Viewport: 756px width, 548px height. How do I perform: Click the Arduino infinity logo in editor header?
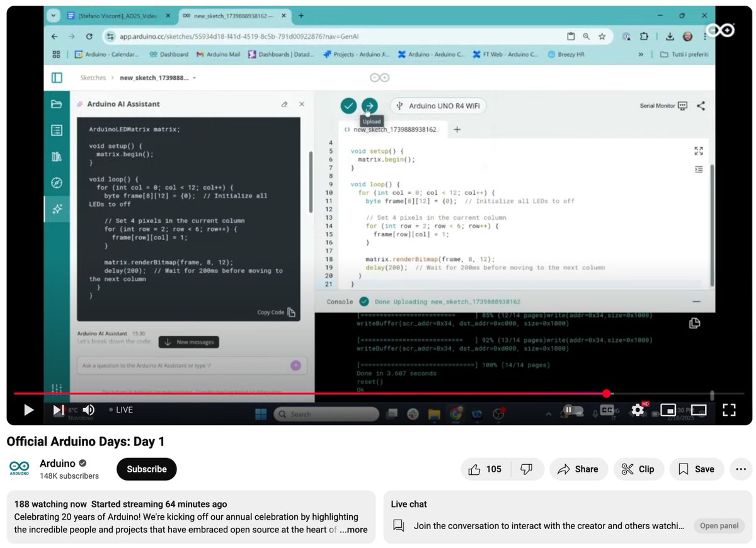[x=379, y=77]
